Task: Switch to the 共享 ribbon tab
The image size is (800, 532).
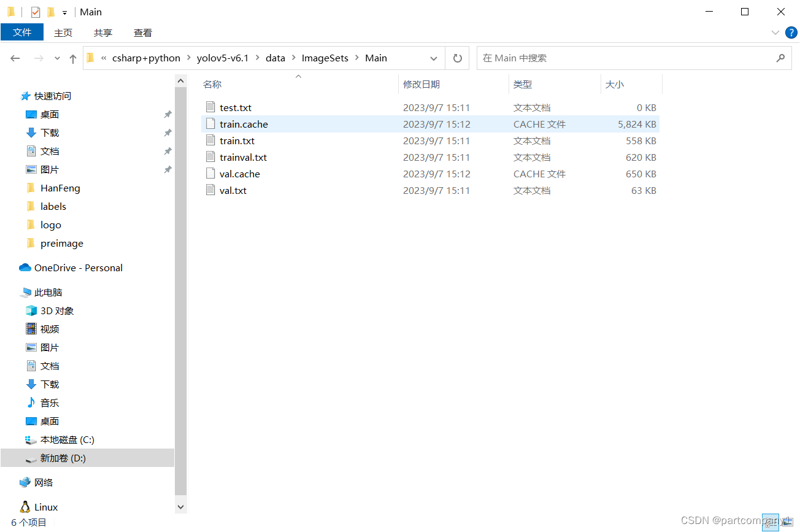Action: click(x=103, y=33)
